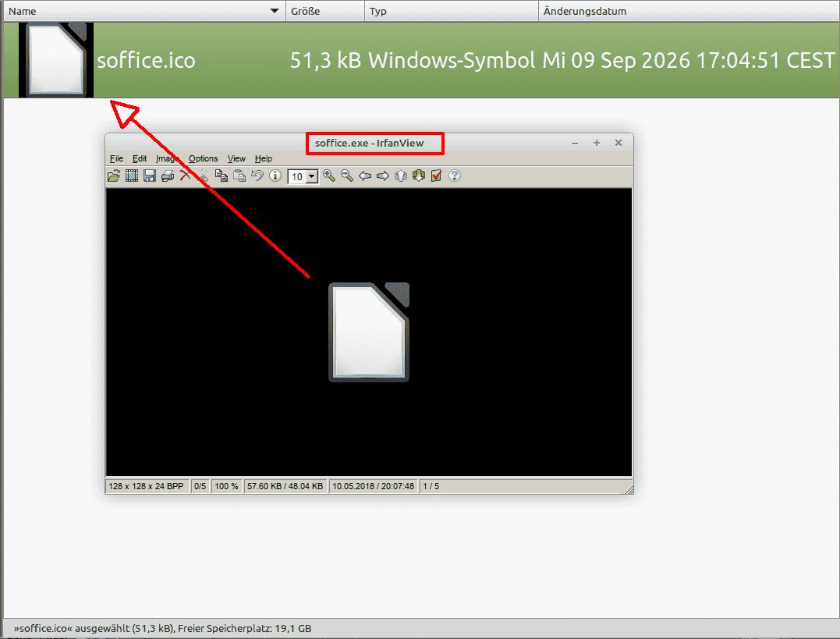Open the slideshow filmstrip icon
Viewport: 840px width, 639px height.
132,176
